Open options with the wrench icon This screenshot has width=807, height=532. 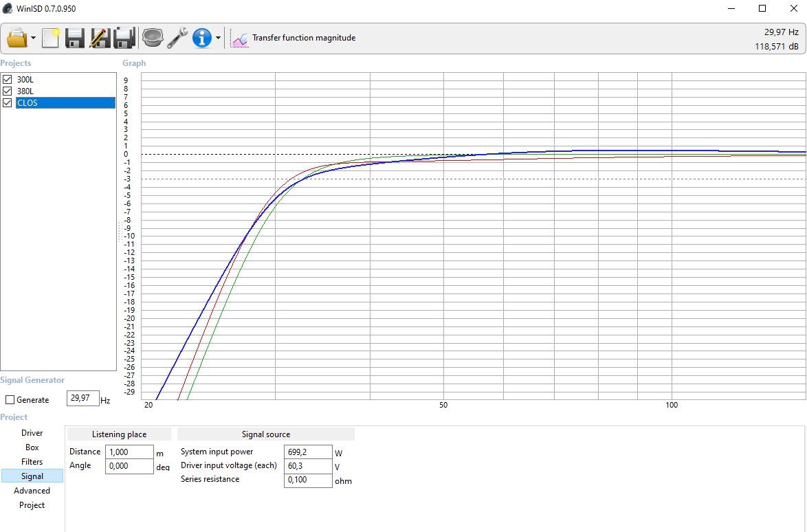pos(177,38)
